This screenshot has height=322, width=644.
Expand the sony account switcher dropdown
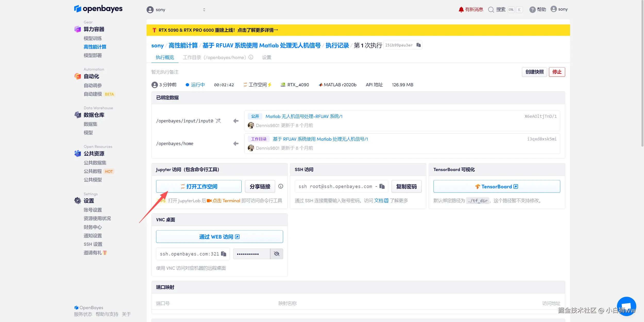click(204, 10)
